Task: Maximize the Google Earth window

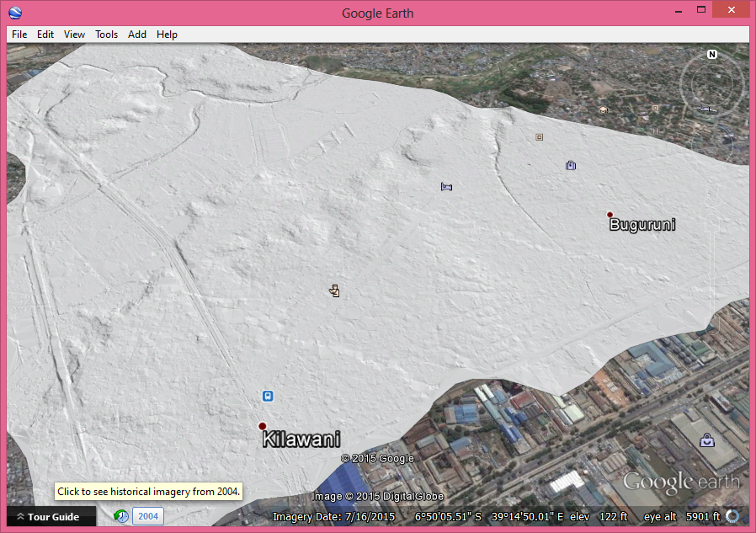Action: pos(701,9)
